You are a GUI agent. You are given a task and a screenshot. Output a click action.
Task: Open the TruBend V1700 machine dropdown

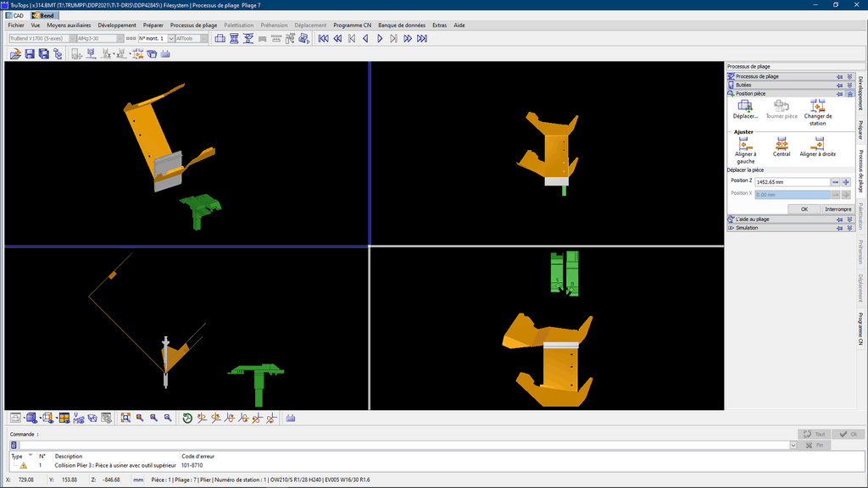click(72, 38)
